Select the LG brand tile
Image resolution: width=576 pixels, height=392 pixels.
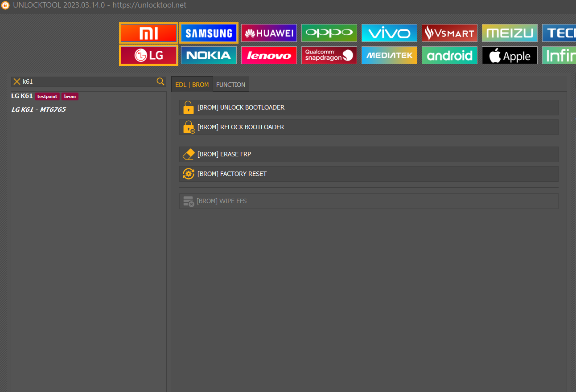tap(148, 55)
